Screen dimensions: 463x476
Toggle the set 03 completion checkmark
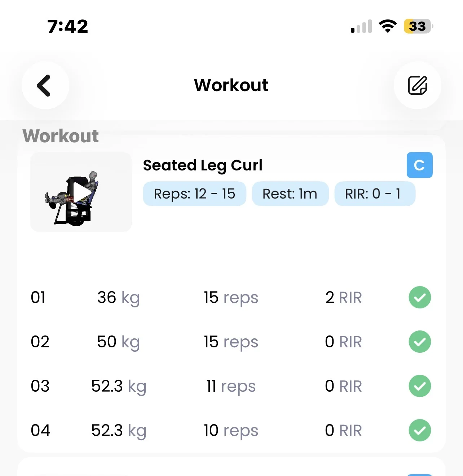point(419,386)
